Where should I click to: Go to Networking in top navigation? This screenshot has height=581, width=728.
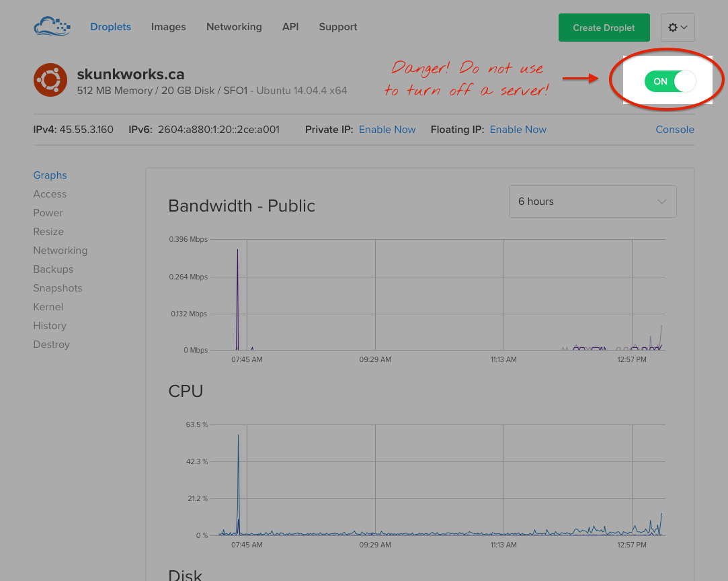tap(234, 27)
